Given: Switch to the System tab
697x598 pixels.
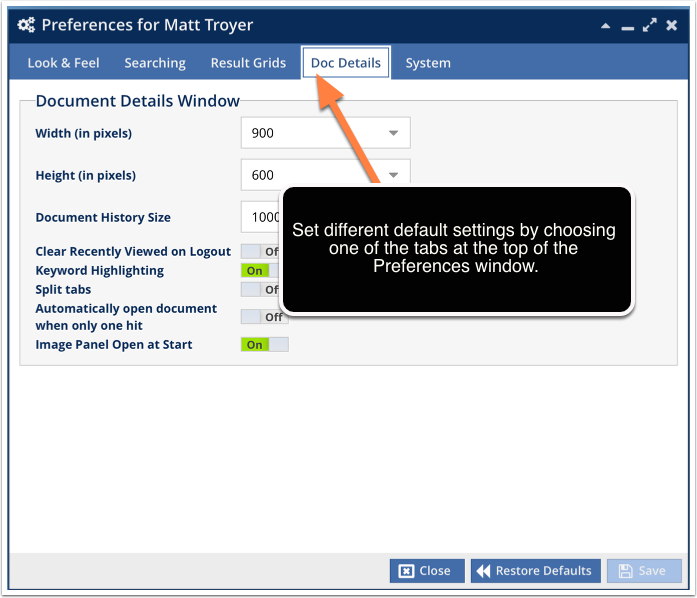Looking at the screenshot, I should pos(428,63).
